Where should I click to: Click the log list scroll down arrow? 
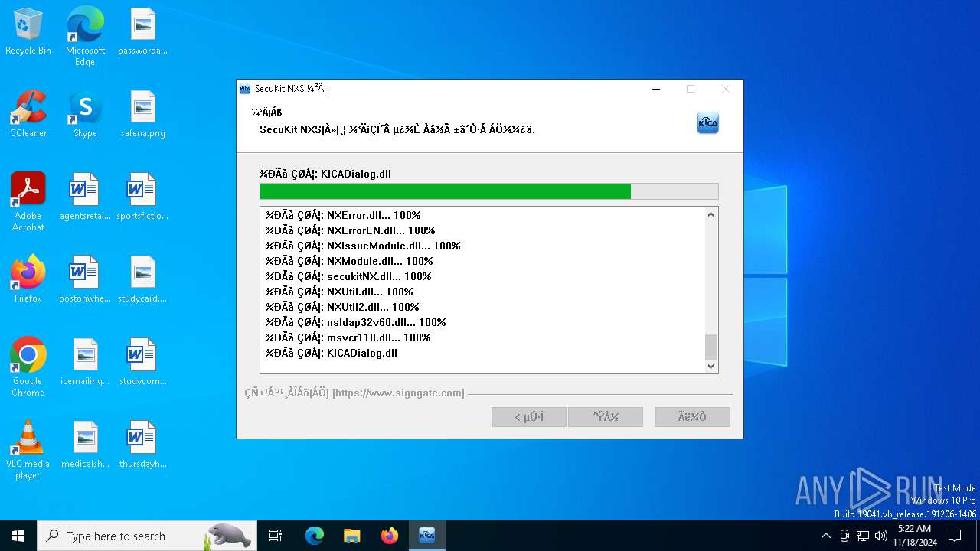[x=710, y=367]
